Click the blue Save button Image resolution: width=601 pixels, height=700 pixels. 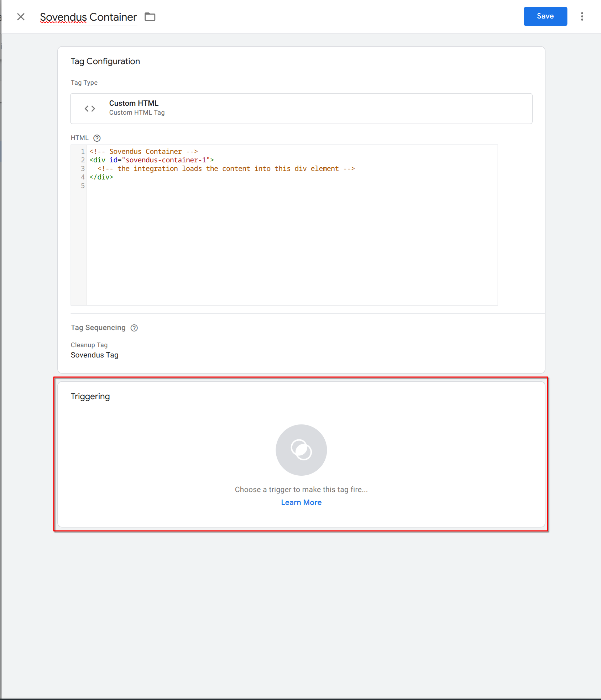click(x=545, y=16)
